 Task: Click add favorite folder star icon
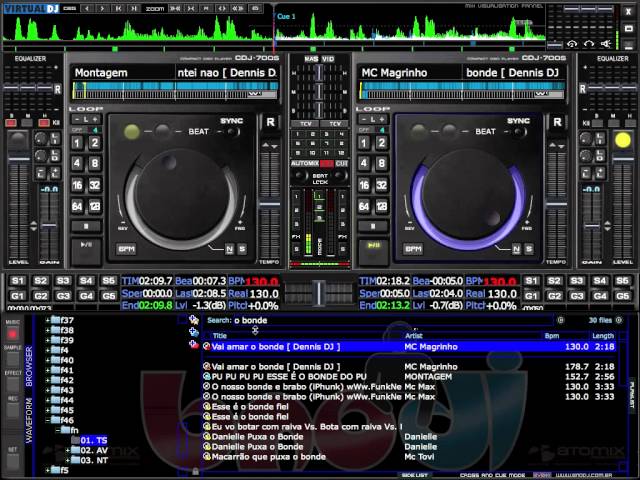tap(193, 320)
